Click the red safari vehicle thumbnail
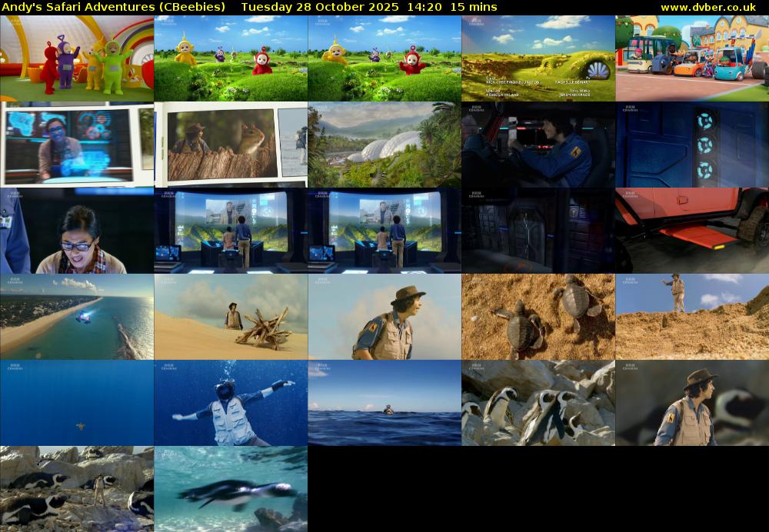 (692, 231)
